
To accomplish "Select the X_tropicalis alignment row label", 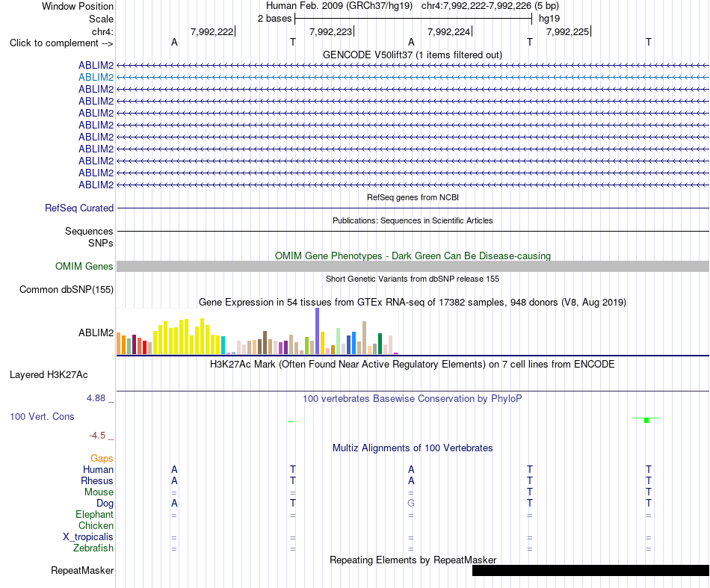I will point(88,537).
